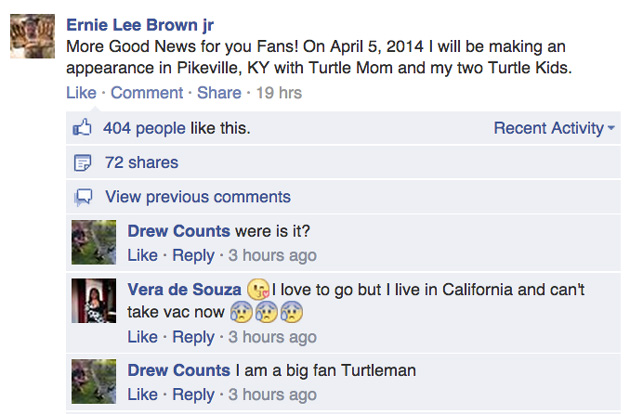View the 72 shares list
630x414 pixels.
[x=141, y=163]
